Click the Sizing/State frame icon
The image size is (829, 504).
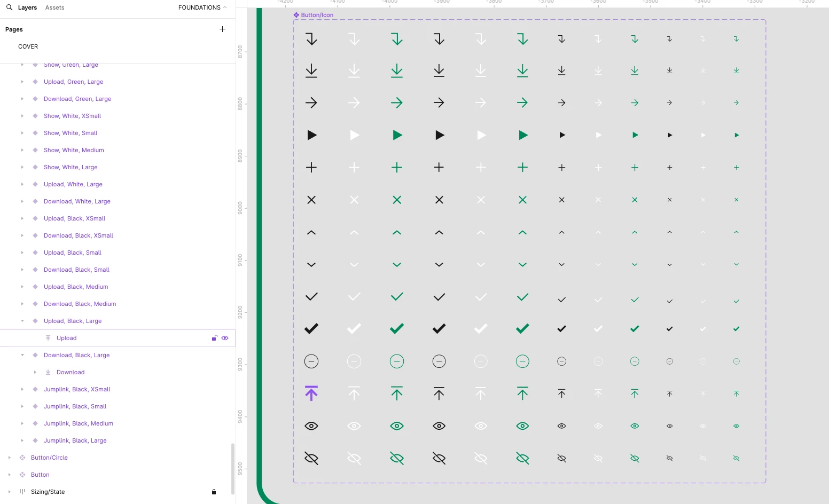(22, 492)
